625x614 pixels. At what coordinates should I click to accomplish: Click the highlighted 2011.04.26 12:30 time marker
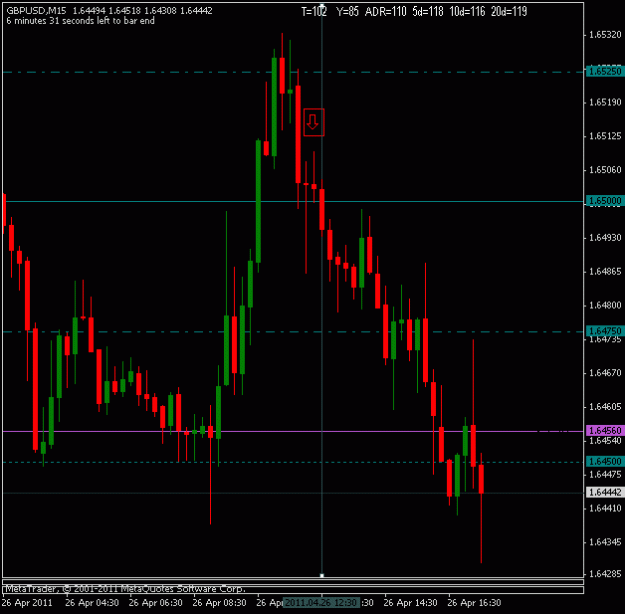pos(321,602)
